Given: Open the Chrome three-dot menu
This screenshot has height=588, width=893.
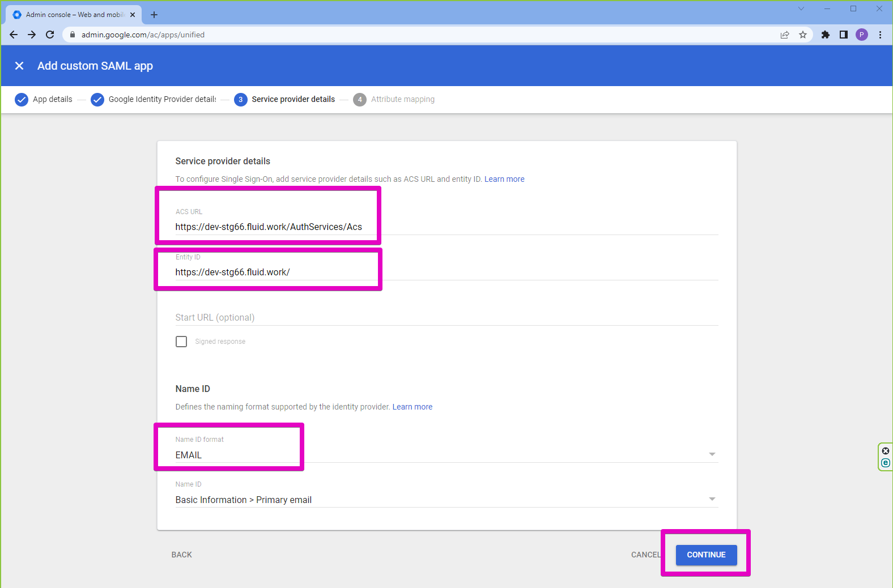Looking at the screenshot, I should click(880, 35).
